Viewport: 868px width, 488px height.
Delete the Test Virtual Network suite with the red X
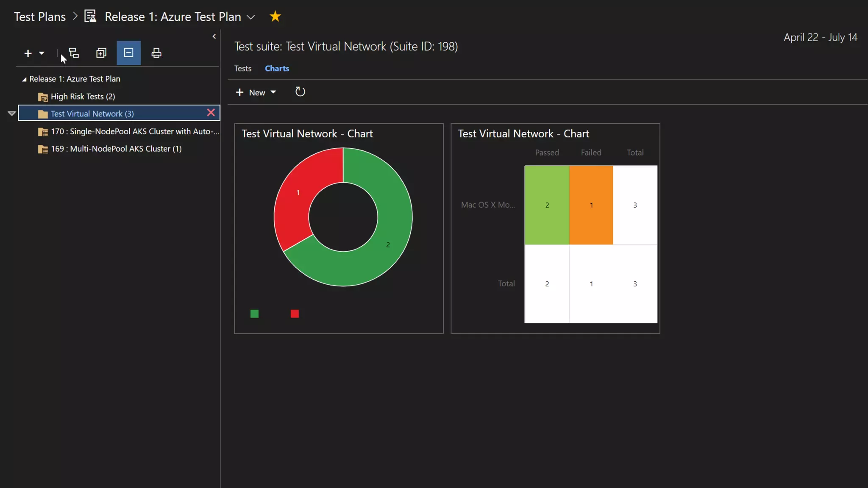[x=211, y=113]
